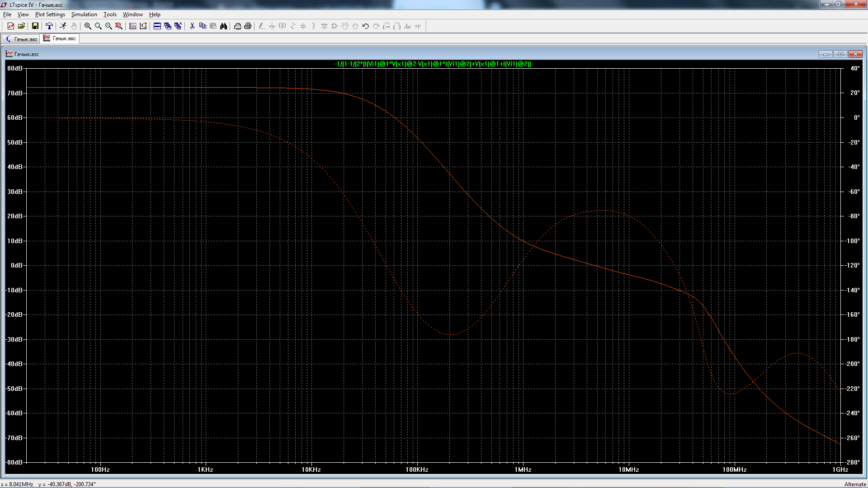Image resolution: width=868 pixels, height=488 pixels.
Task: Click the Save disk icon
Action: (x=35, y=26)
